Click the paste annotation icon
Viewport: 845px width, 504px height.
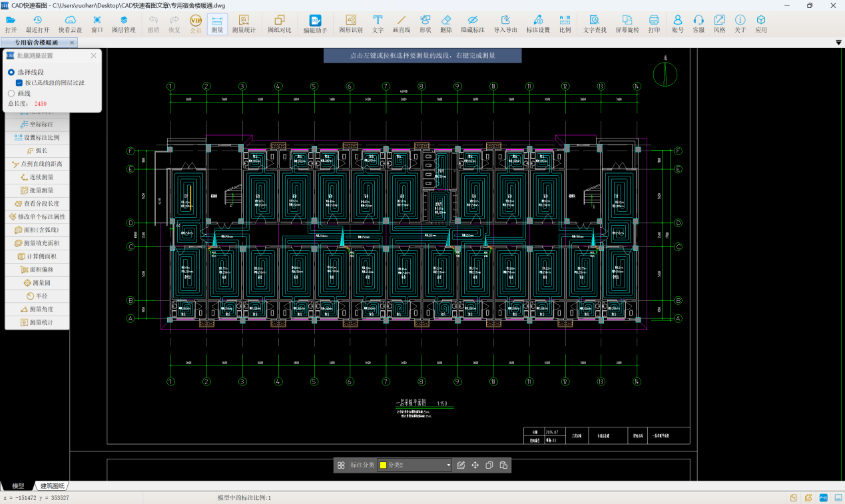[503, 465]
